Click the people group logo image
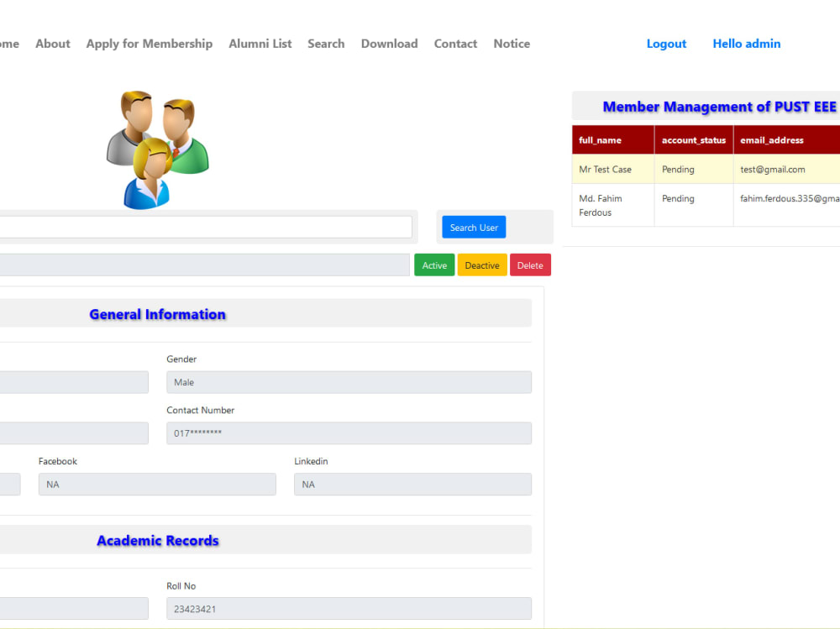Image resolution: width=840 pixels, height=629 pixels. click(x=158, y=149)
